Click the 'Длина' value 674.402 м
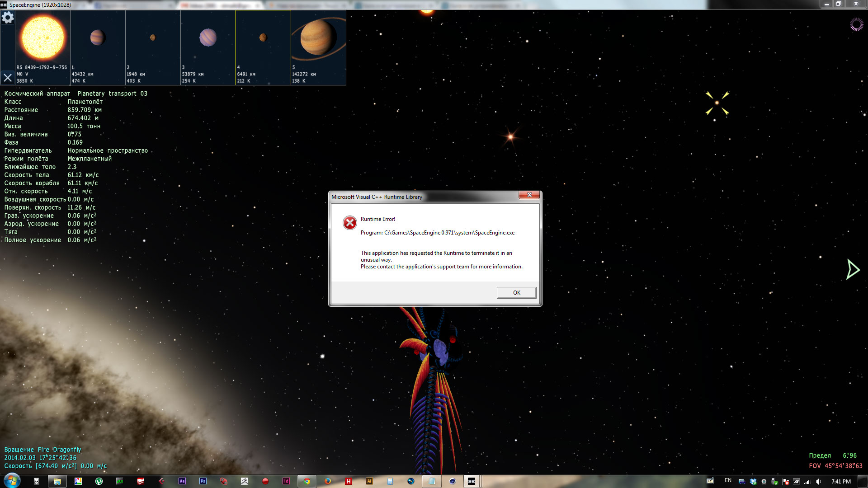The width and height of the screenshot is (868, 488). tap(83, 118)
